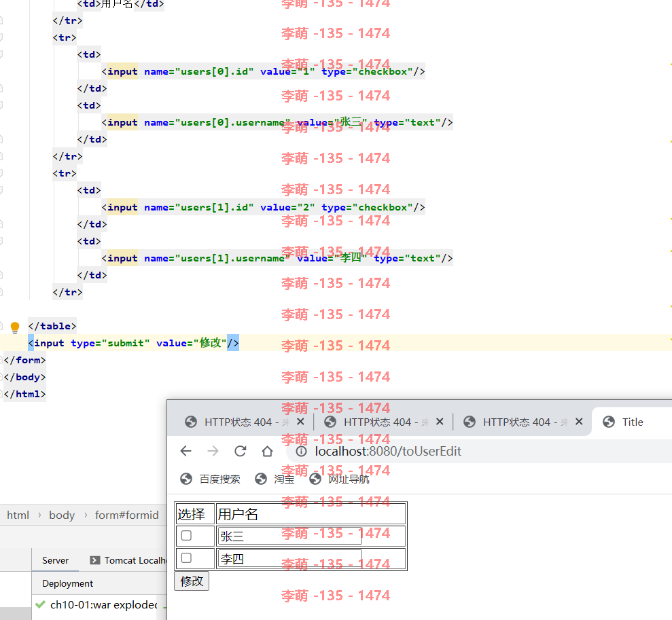The height and width of the screenshot is (620, 672).
Task: Tick the checkbox in the 李四 row
Action: (x=186, y=558)
